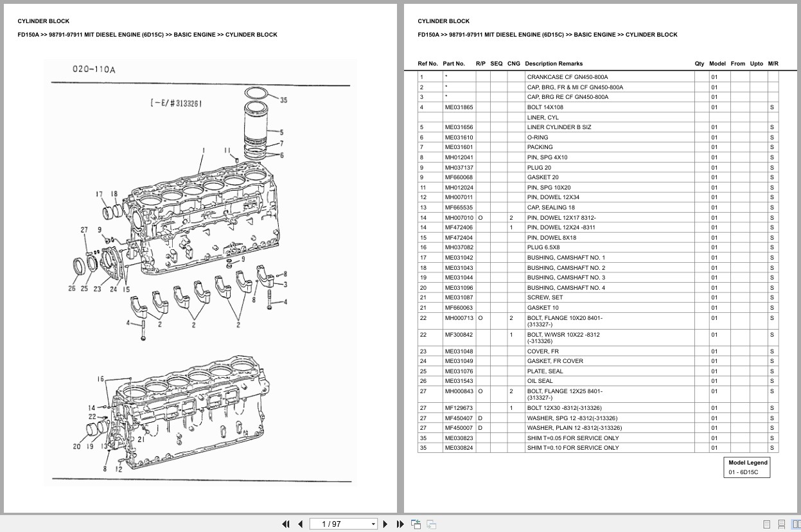Click CAP, SEALING 18 description
The width and height of the screenshot is (801, 532).
551,208
